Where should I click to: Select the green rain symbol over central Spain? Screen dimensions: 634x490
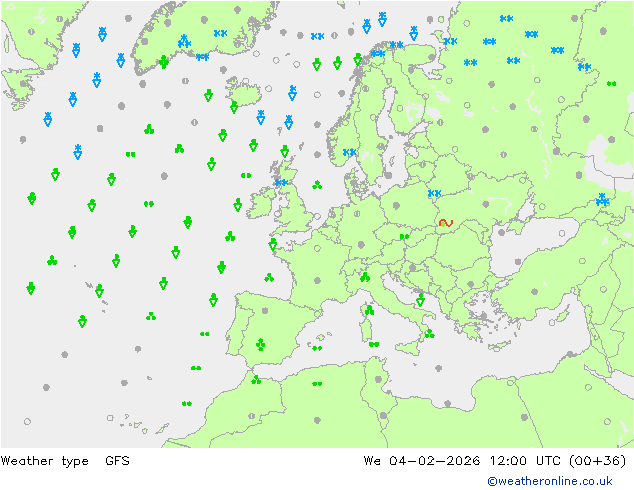coord(261,344)
